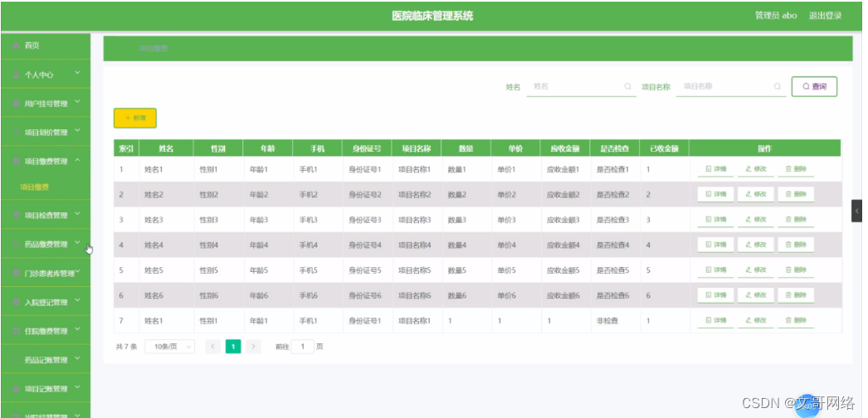
Task: Click 删除 for row 姓名4
Action: 796,245
